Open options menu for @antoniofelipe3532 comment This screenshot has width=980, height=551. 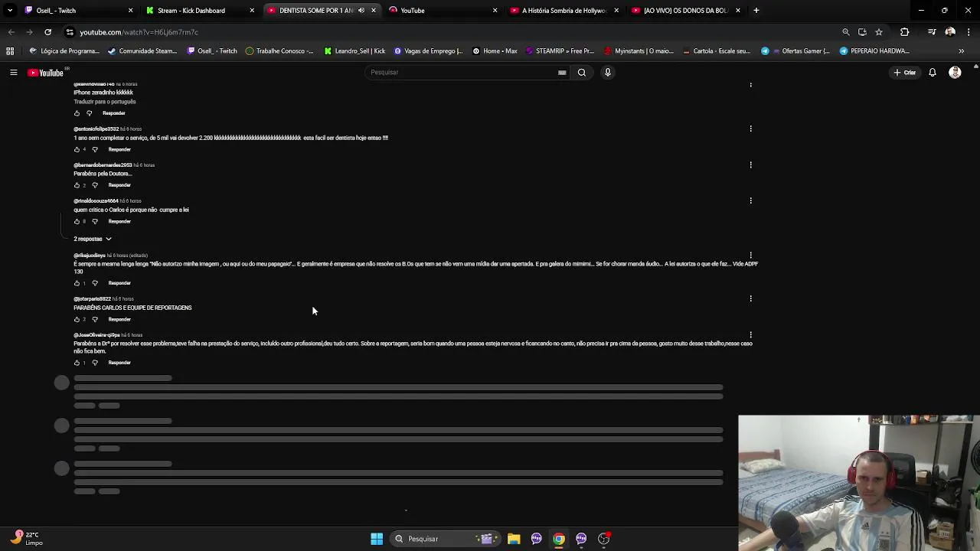coord(750,129)
